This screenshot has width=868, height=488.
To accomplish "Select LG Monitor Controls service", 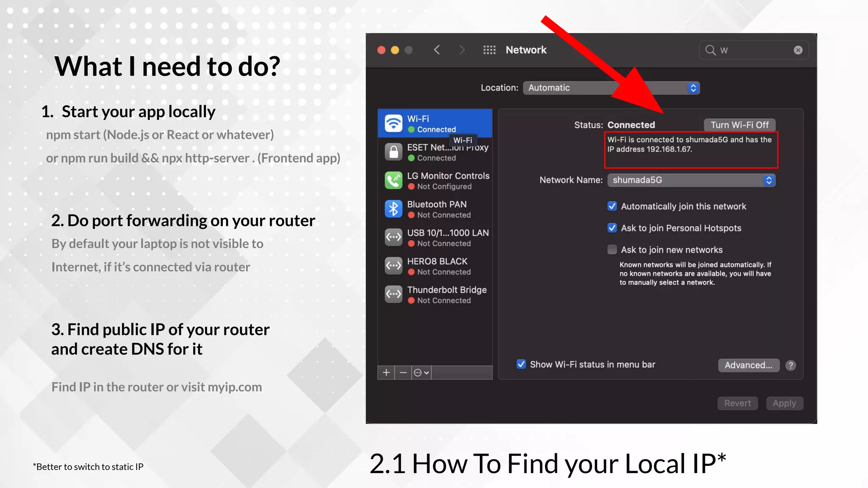I will (x=435, y=180).
